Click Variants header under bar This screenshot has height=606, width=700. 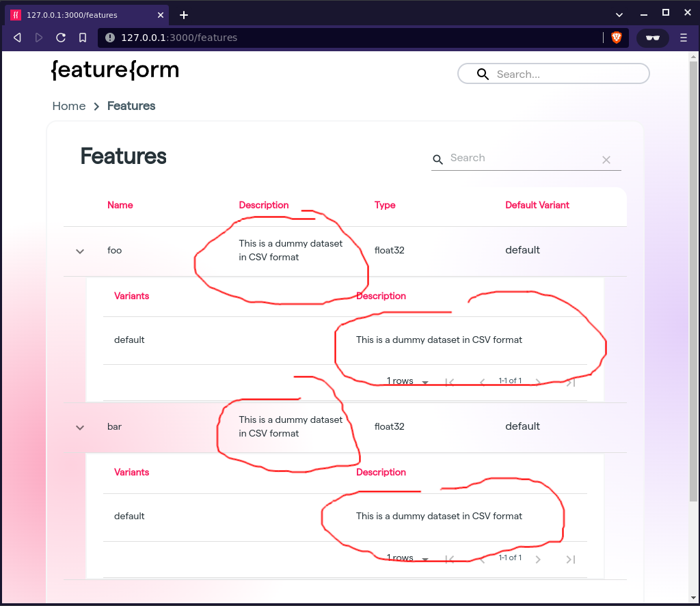pos(131,472)
